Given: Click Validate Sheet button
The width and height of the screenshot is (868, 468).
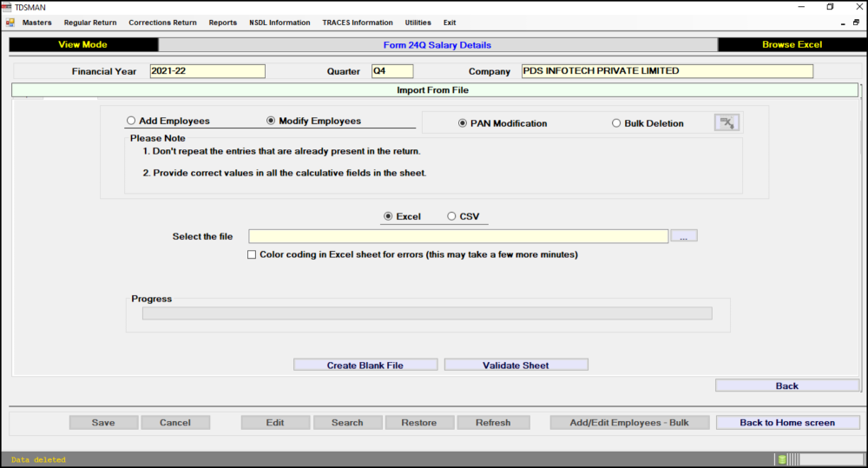Looking at the screenshot, I should coord(516,365).
